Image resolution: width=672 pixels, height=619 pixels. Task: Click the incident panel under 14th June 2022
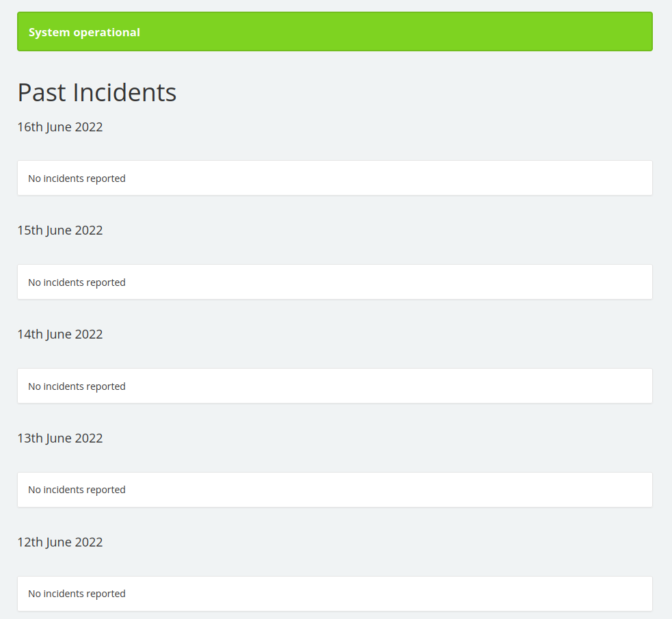(x=335, y=386)
